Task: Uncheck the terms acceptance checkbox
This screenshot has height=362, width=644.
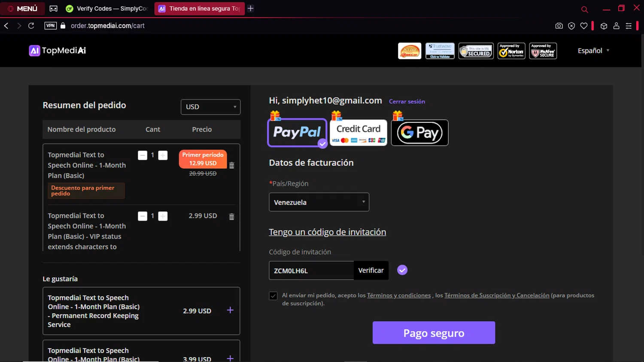Action: [x=273, y=296]
